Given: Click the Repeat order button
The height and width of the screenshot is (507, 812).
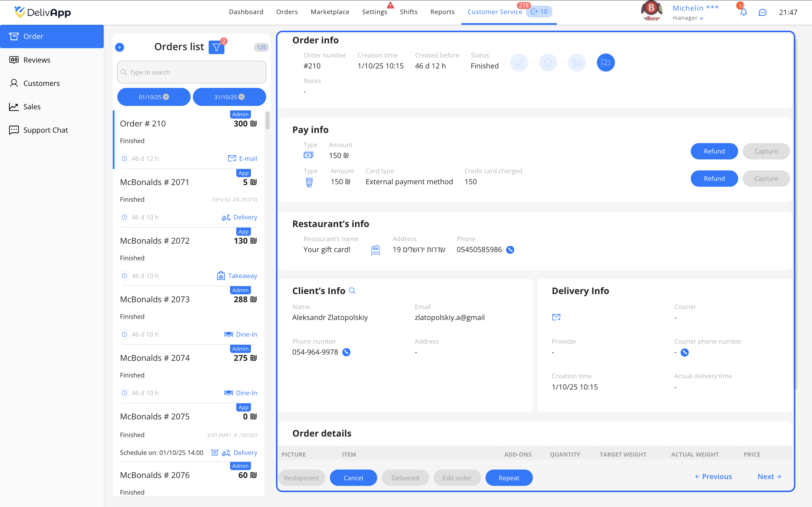Looking at the screenshot, I should pyautogui.click(x=509, y=477).
